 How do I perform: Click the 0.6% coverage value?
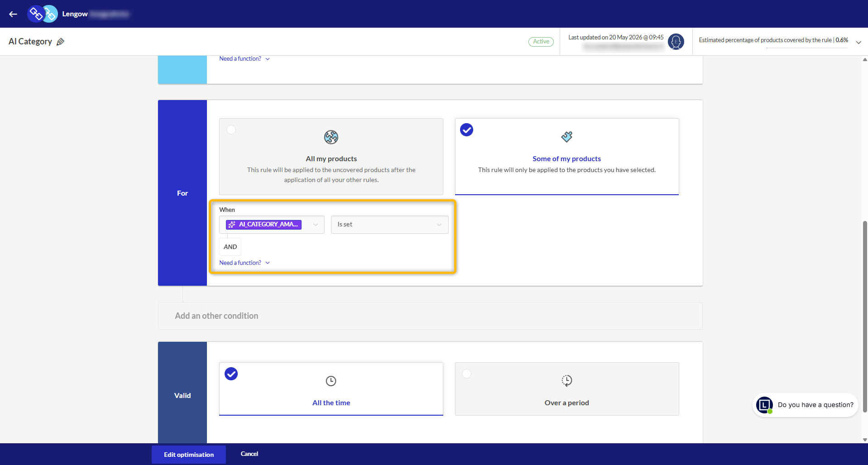coord(842,40)
